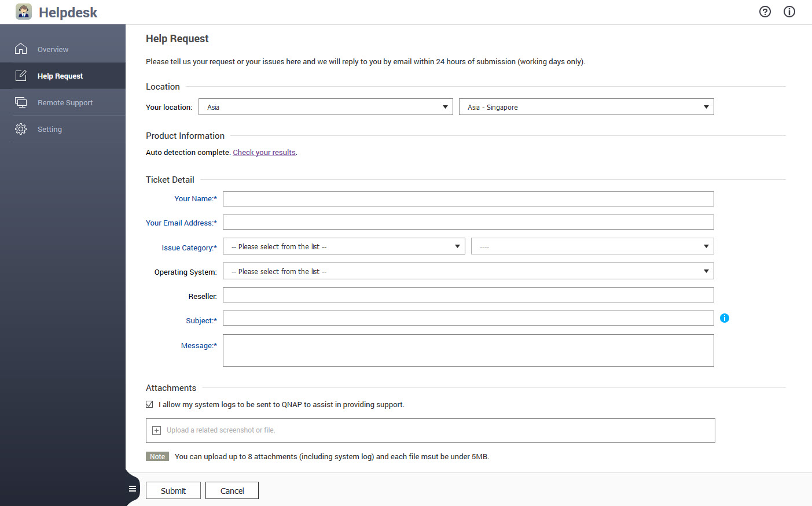Open the Asia location dropdown
The image size is (812, 506).
click(x=325, y=107)
